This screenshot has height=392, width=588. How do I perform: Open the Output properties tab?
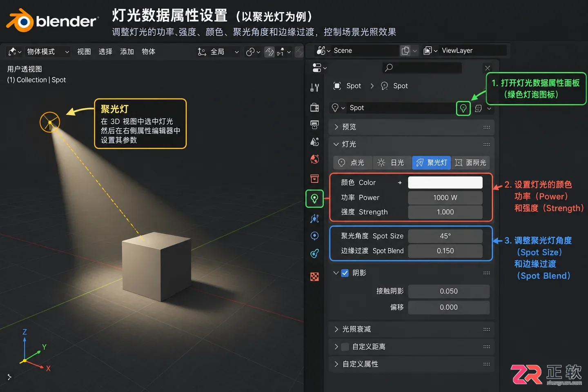tap(314, 125)
